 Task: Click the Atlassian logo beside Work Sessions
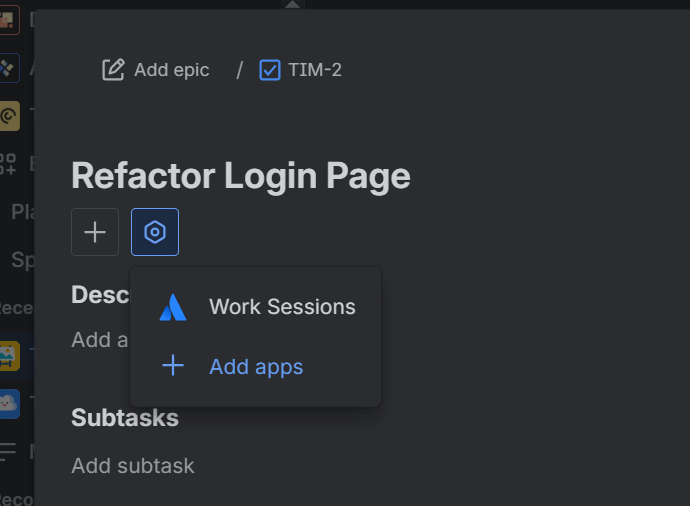pos(173,307)
